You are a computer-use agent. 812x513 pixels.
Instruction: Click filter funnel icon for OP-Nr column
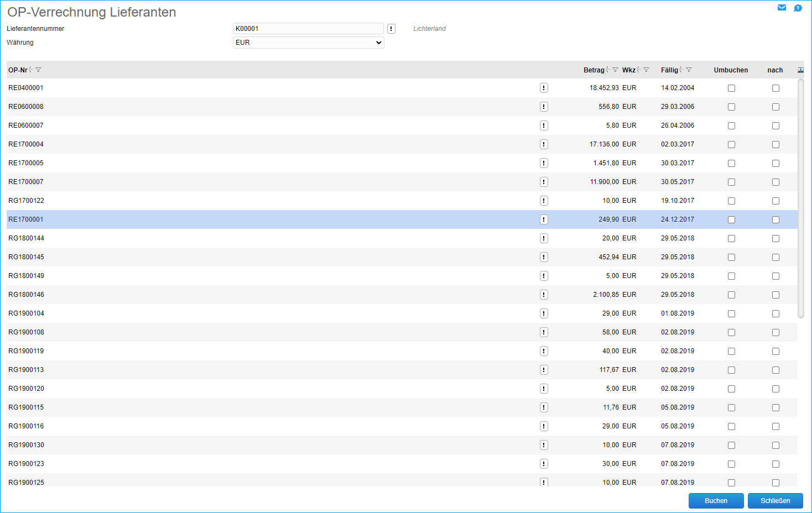click(39, 70)
